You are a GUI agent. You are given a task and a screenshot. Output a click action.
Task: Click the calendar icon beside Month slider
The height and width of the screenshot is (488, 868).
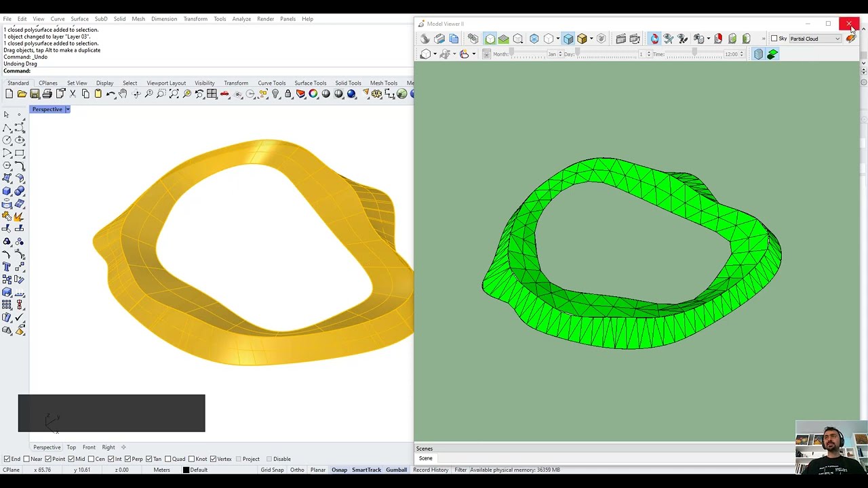[486, 54]
